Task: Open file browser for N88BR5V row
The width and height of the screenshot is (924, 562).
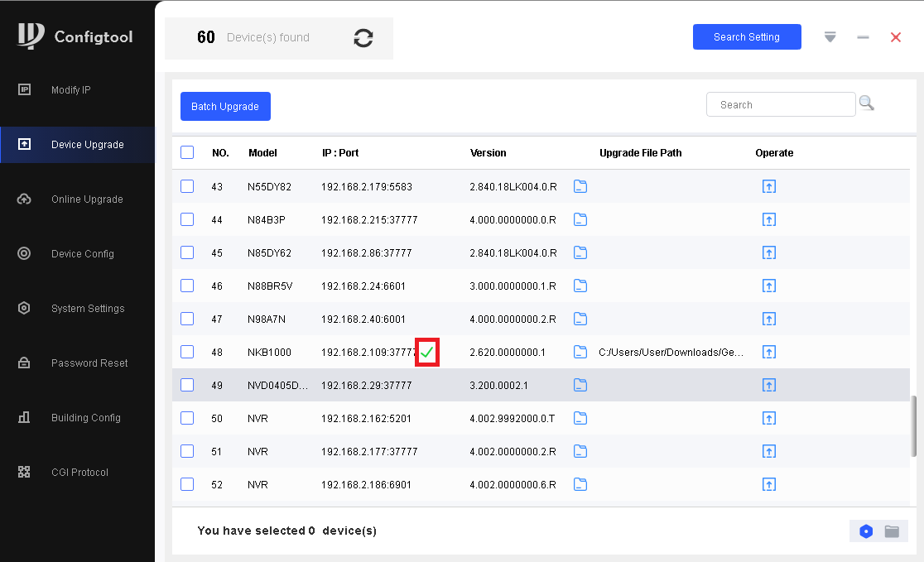Action: point(580,286)
